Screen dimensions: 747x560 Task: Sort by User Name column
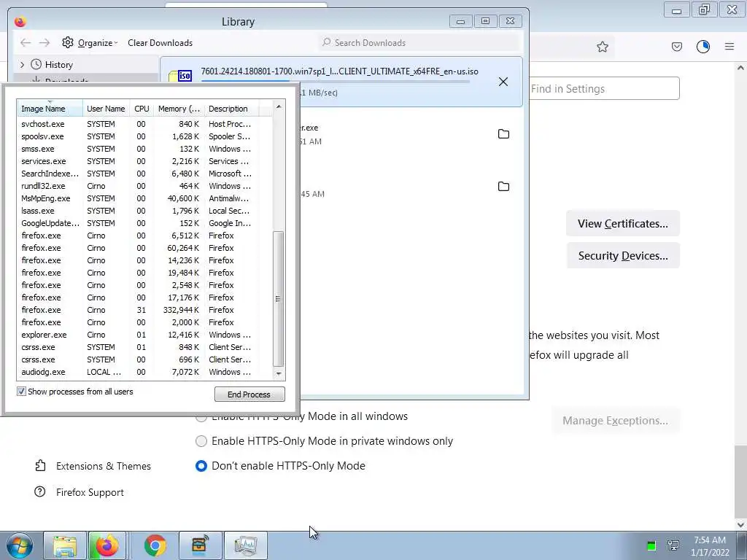[107, 109]
